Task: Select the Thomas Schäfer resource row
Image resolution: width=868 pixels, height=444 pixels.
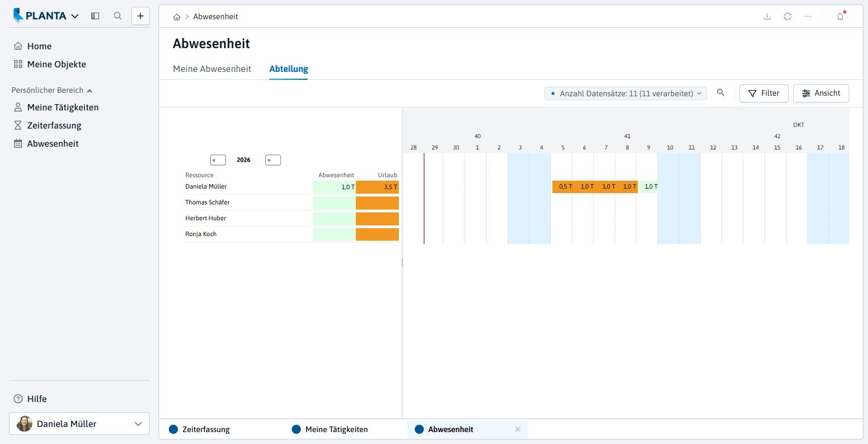Action: tap(291, 203)
